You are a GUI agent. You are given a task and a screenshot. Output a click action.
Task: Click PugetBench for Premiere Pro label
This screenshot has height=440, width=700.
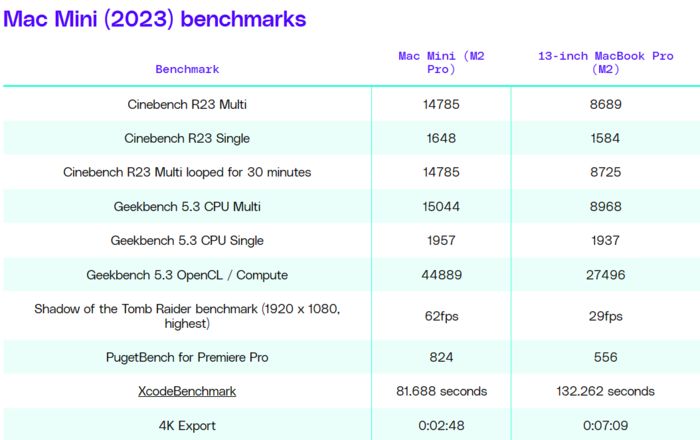187,357
